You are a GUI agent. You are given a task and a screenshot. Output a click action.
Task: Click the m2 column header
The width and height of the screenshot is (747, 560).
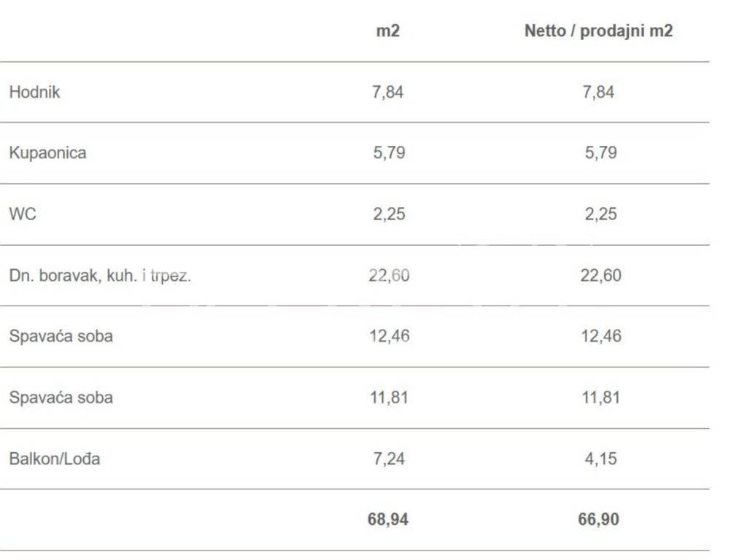pyautogui.click(x=387, y=31)
